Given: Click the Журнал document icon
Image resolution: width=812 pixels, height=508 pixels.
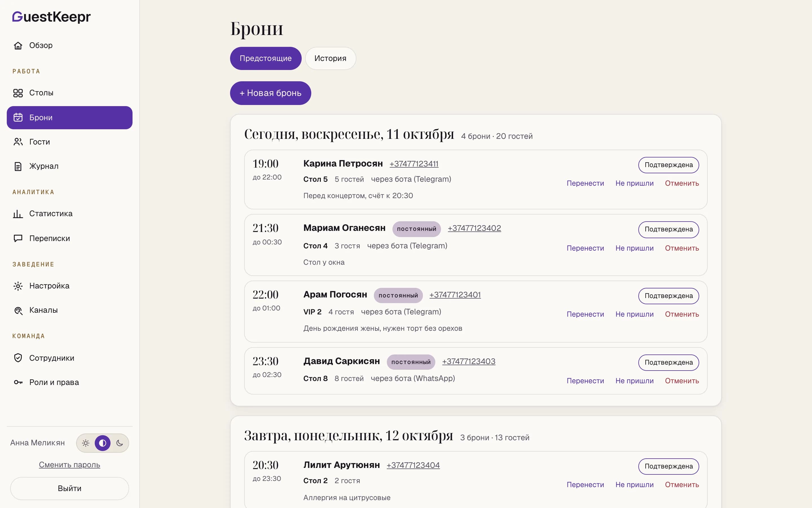Looking at the screenshot, I should [x=18, y=166].
